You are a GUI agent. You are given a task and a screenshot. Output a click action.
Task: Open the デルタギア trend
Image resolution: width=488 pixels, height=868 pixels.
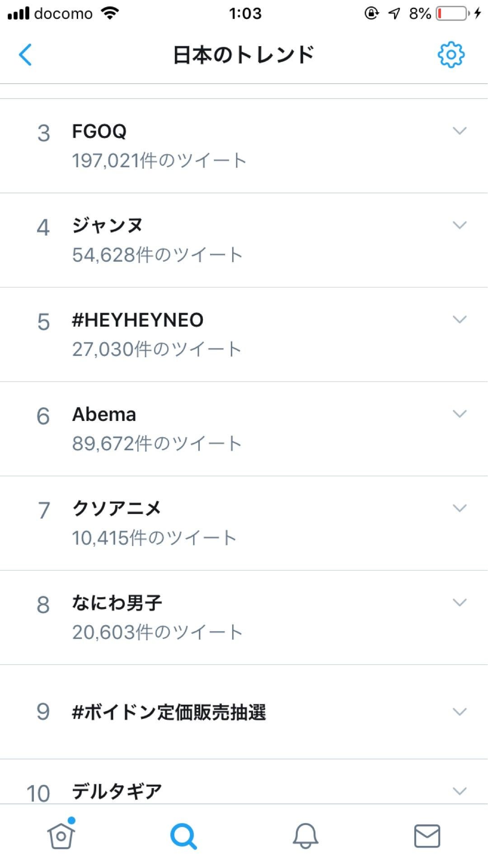(x=244, y=782)
